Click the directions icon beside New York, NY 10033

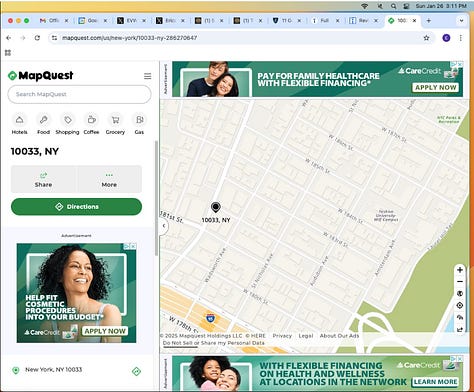136,371
